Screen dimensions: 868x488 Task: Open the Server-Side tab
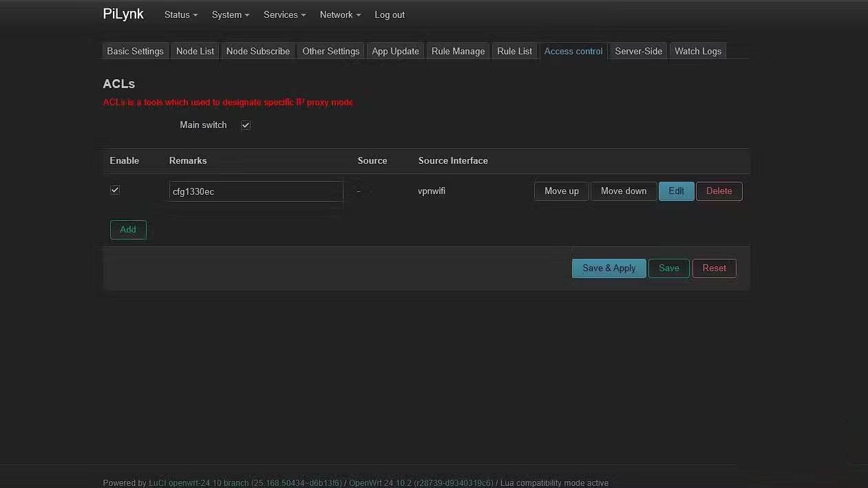638,51
